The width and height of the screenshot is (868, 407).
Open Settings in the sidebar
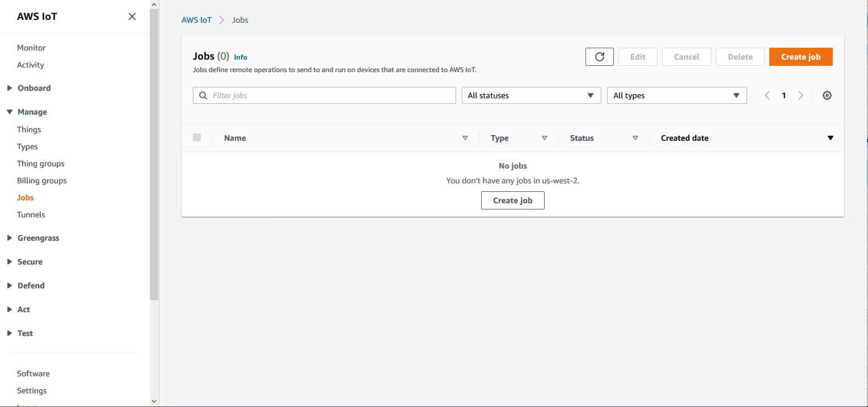tap(32, 391)
